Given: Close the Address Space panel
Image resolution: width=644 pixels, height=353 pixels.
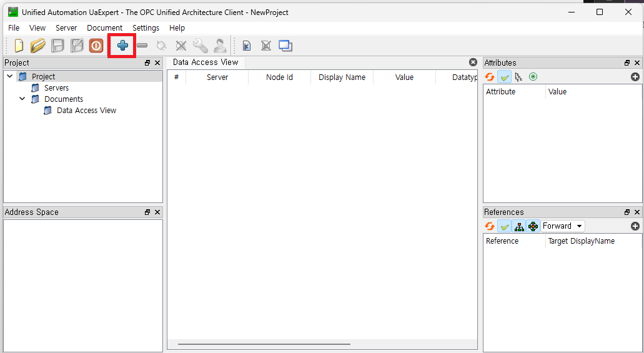Looking at the screenshot, I should click(x=157, y=212).
